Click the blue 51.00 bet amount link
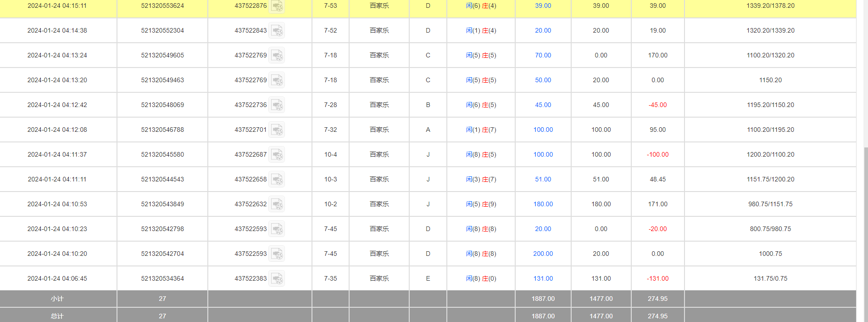The width and height of the screenshot is (868, 322). pos(543,179)
